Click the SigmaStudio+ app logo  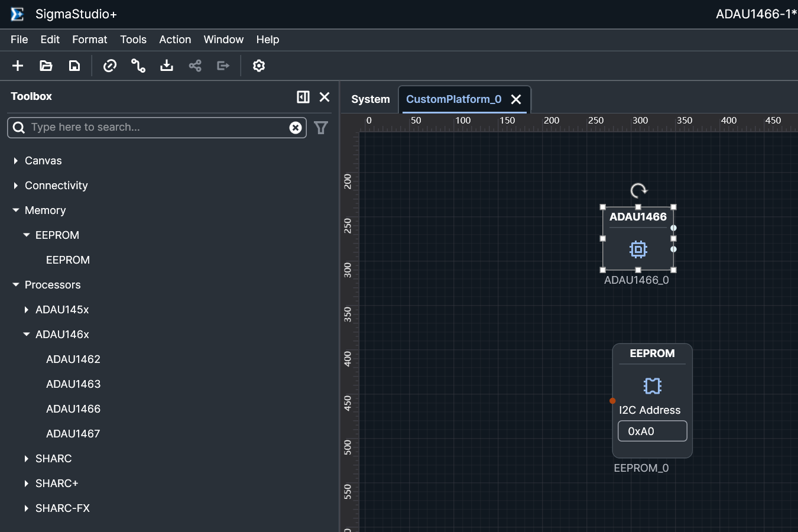(x=18, y=14)
